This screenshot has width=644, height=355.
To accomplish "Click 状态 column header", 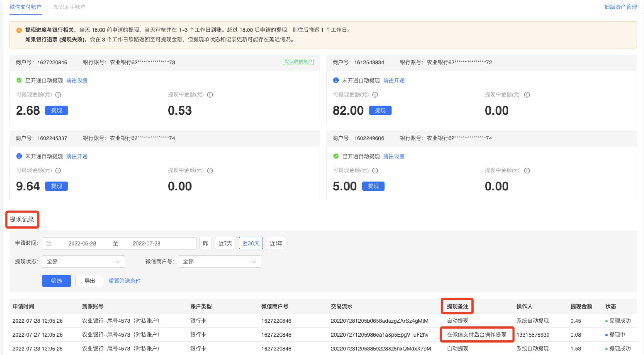I will pyautogui.click(x=610, y=306).
